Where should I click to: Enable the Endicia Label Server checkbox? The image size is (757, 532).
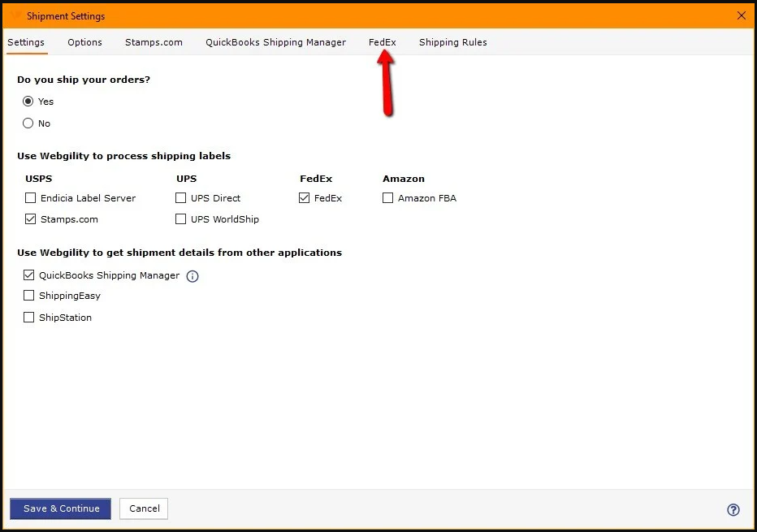[x=31, y=197]
